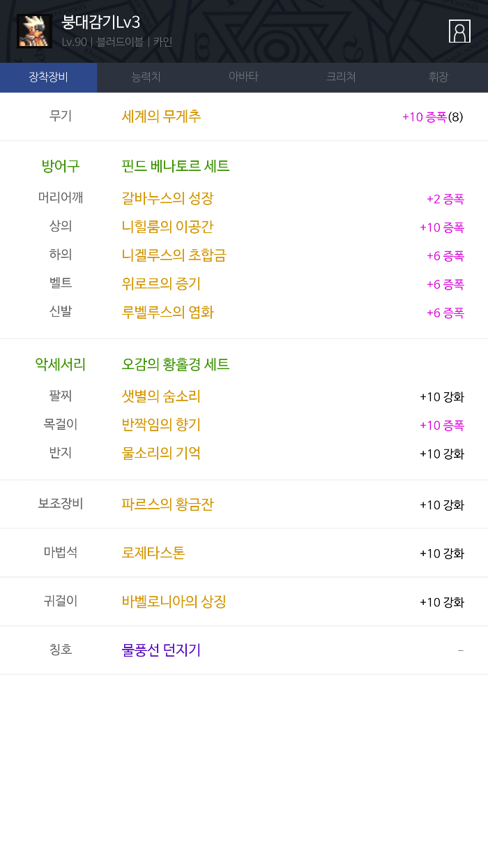View shoulder item 갈바누스의 성장
The height and width of the screenshot is (868, 488).
click(167, 198)
